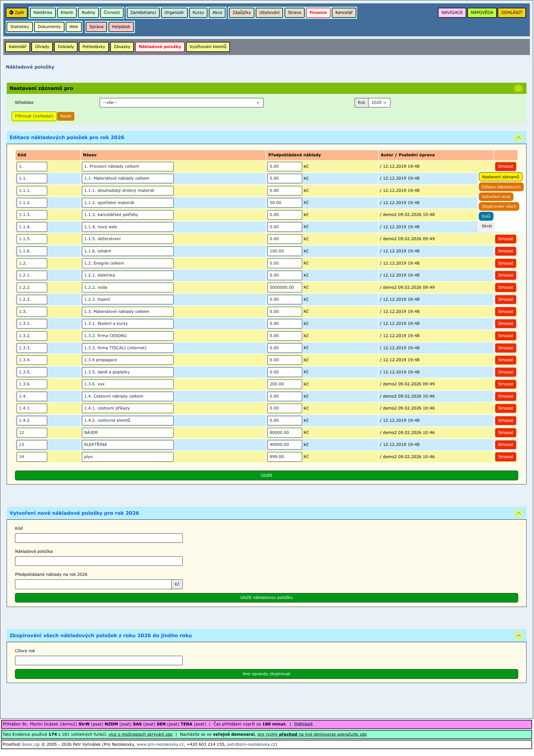Focus the Nákladová položka name field
Screen dimensions: 534x756
point(99,561)
